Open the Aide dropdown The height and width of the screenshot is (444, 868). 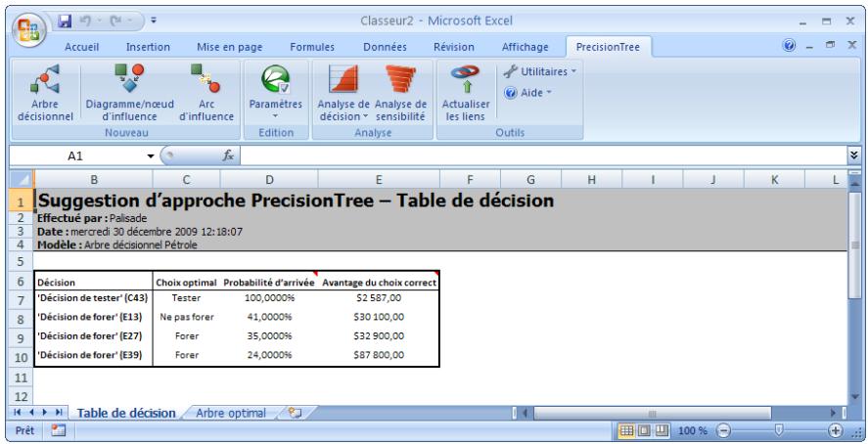(x=528, y=93)
